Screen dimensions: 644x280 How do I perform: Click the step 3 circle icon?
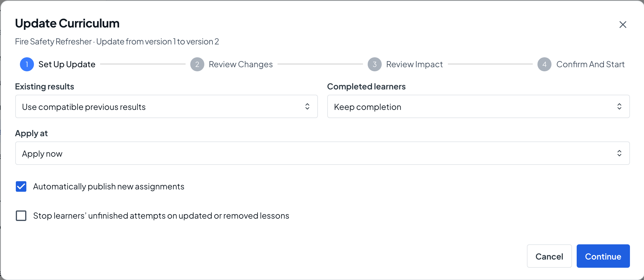click(375, 64)
